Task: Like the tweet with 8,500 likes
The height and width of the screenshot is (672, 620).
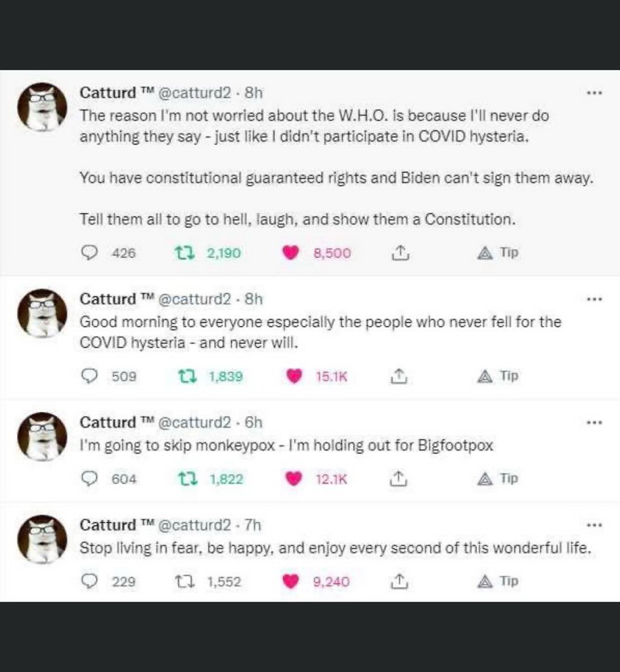Action: (290, 253)
